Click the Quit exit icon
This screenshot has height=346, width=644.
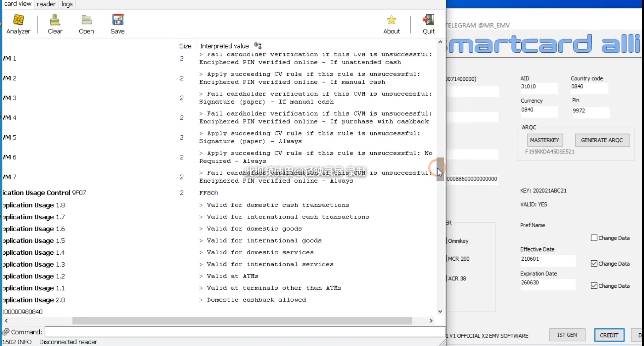pyautogui.click(x=428, y=20)
